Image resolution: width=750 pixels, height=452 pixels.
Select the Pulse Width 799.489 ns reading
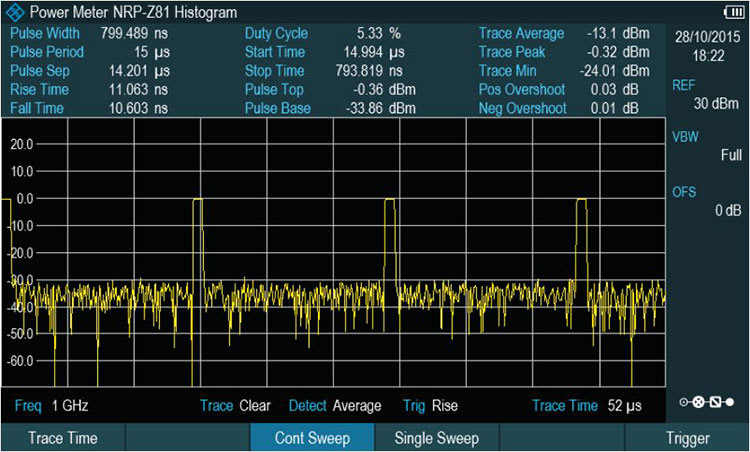click(x=89, y=33)
